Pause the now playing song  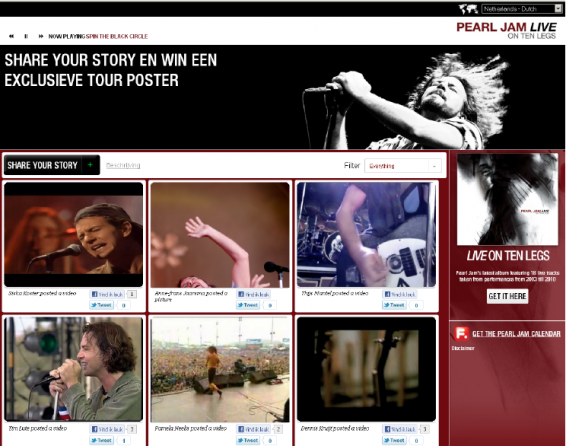(26, 36)
